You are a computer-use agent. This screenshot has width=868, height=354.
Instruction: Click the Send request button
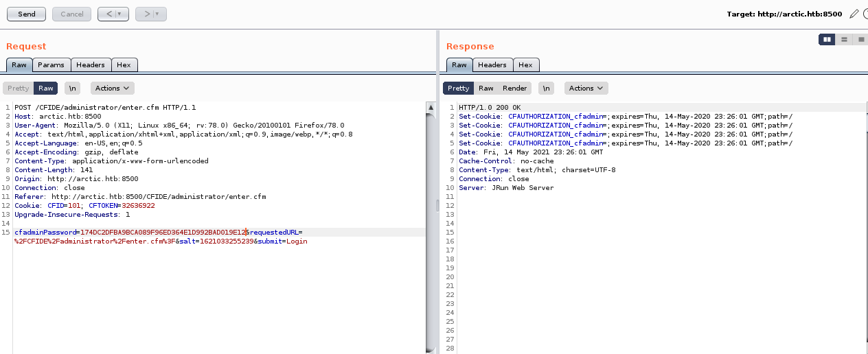click(x=27, y=14)
